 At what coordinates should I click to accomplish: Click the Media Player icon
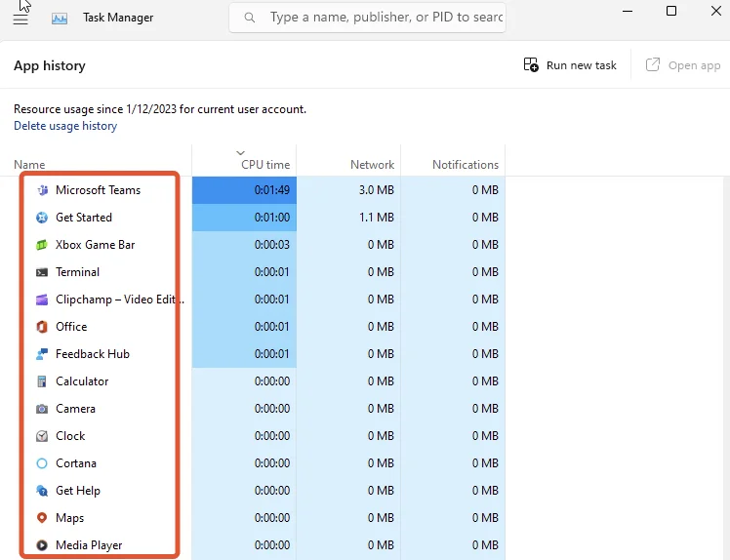42,545
